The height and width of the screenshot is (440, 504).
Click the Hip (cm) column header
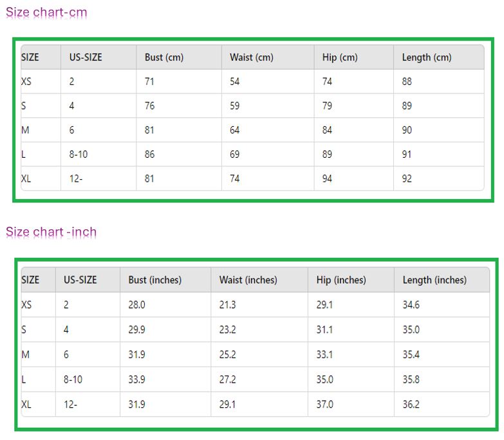pyautogui.click(x=340, y=57)
